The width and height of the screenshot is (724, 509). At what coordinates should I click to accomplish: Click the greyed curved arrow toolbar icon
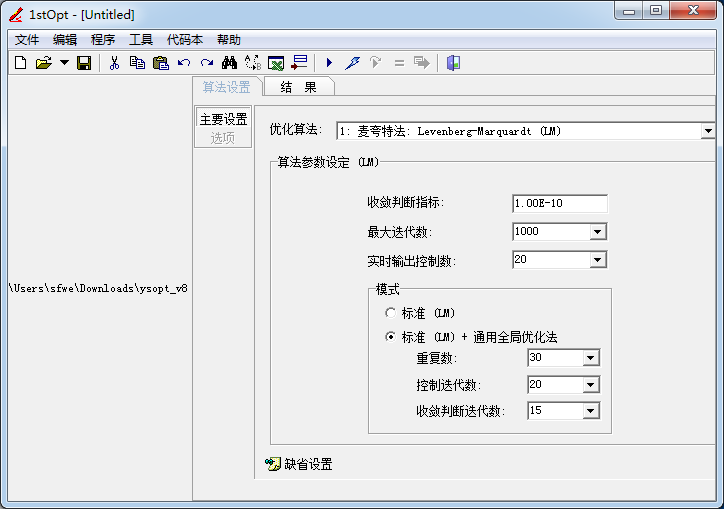pyautogui.click(x=376, y=62)
